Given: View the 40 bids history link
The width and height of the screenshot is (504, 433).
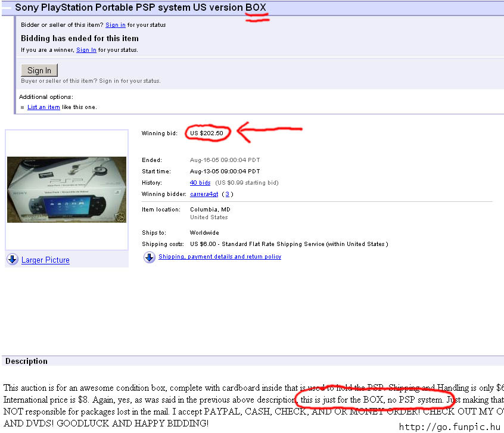Looking at the screenshot, I should point(200,183).
